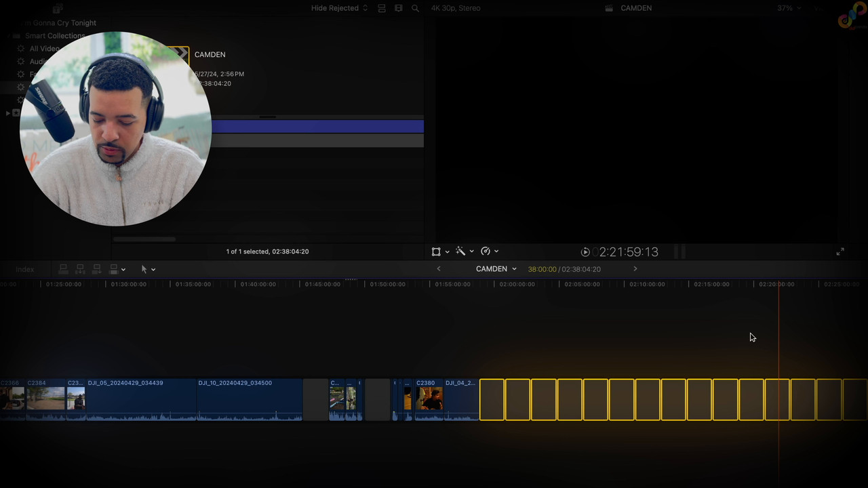Select timeline clip C2384
This screenshot has height=488, width=868.
[45, 399]
